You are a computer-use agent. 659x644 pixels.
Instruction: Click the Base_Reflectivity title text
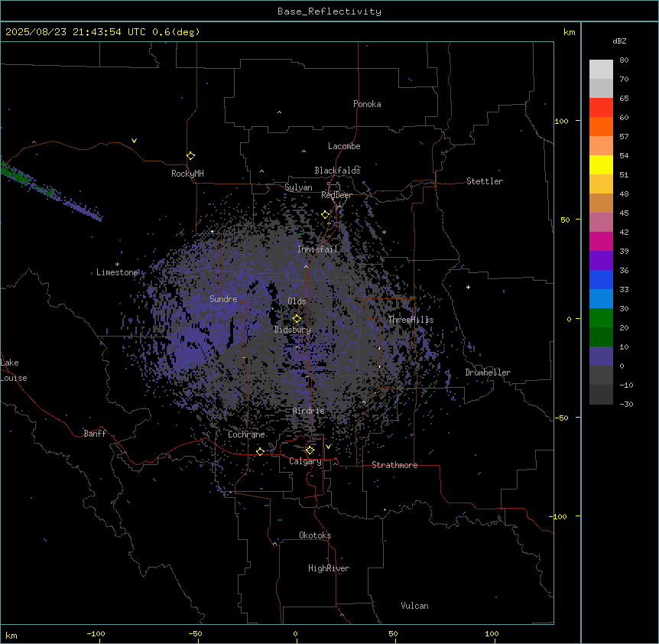pos(329,11)
